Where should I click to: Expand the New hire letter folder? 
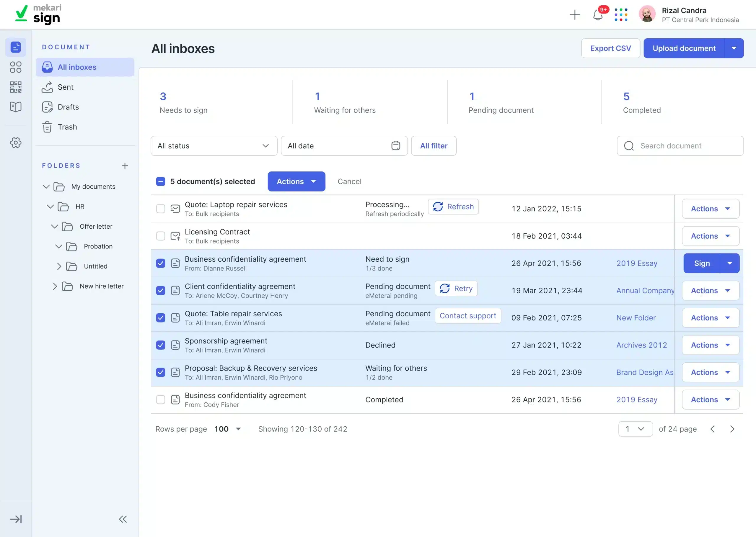tap(55, 286)
